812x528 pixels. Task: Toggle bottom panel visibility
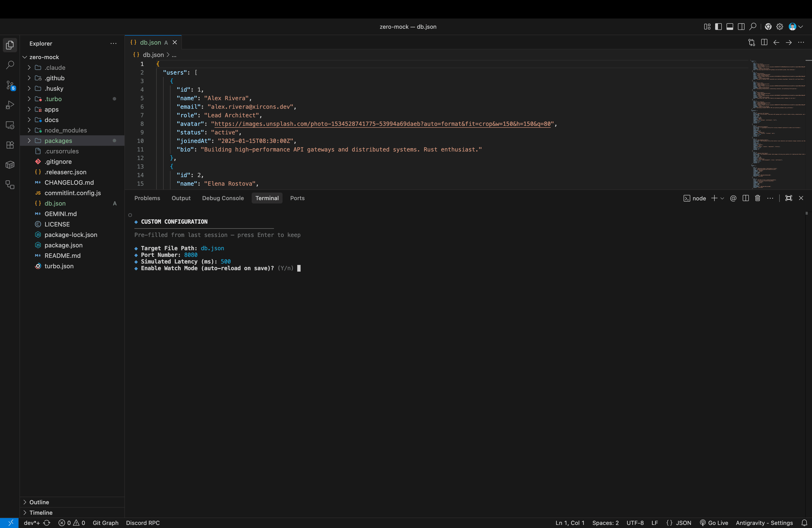pyautogui.click(x=730, y=27)
